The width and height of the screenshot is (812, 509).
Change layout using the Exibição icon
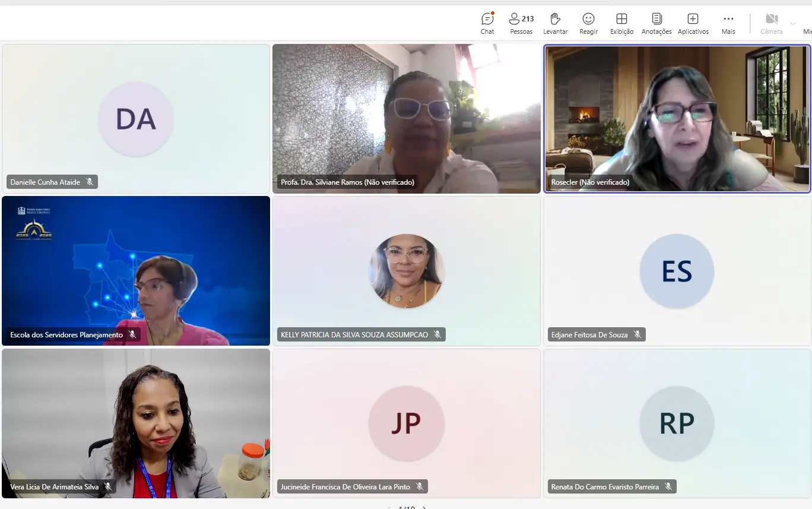pyautogui.click(x=621, y=23)
